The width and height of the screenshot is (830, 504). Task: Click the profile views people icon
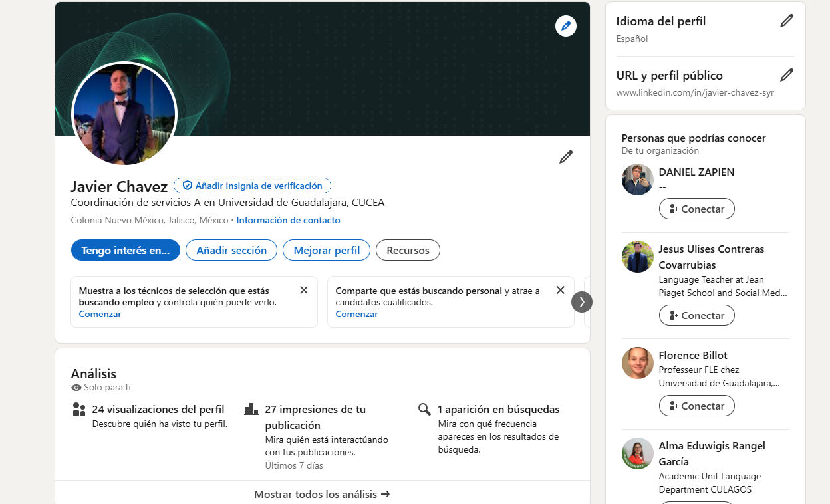point(79,409)
